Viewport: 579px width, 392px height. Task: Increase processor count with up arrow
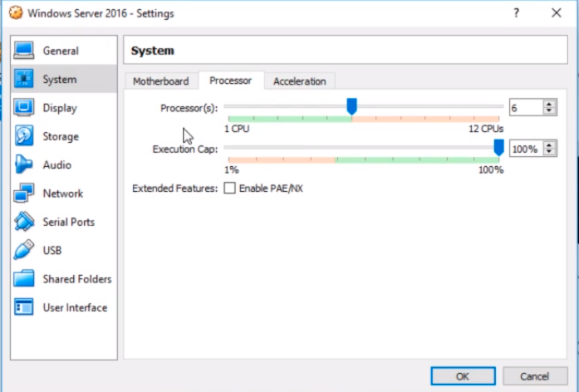pos(549,104)
